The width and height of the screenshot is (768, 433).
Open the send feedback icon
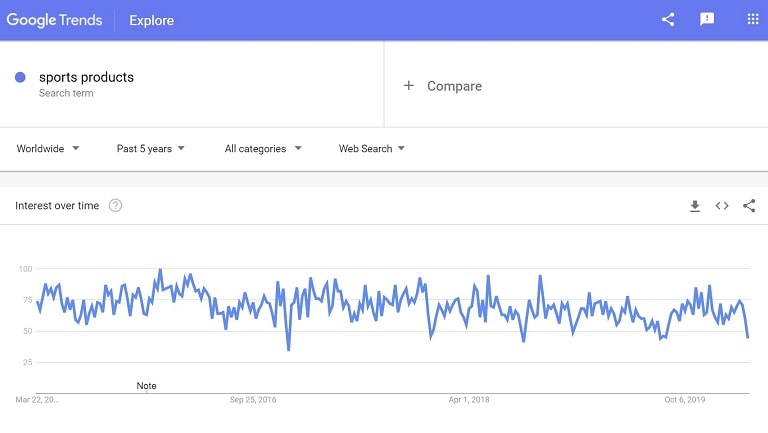point(707,19)
